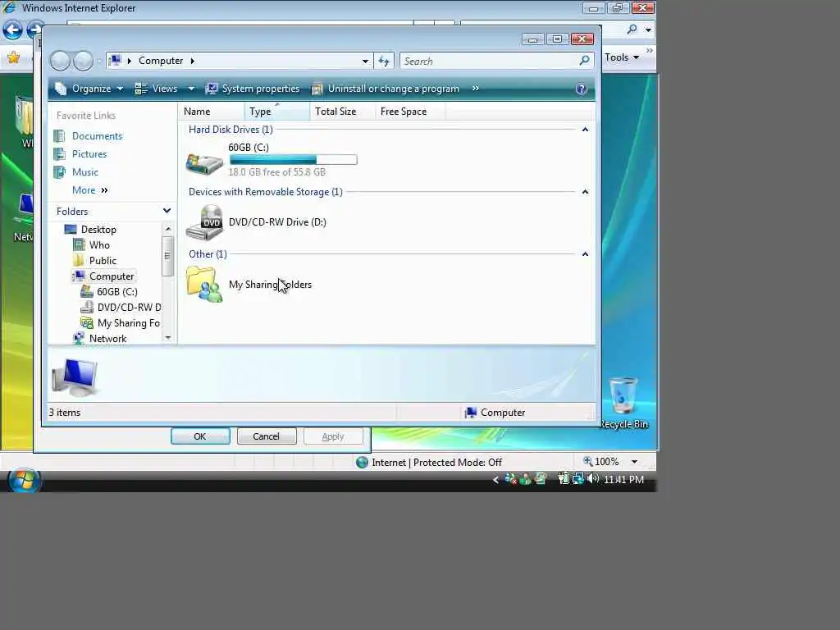
Task: Select 60GB (C:) in folder tree
Action: coord(117,292)
